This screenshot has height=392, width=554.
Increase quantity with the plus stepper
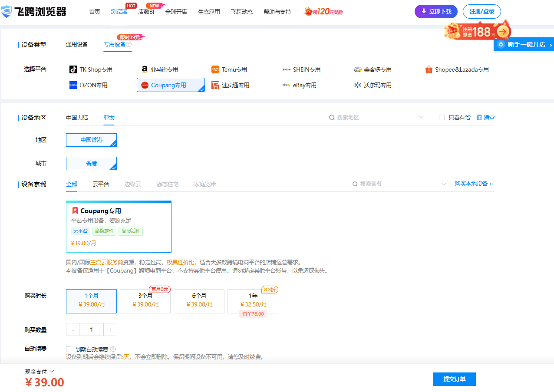tap(110, 329)
